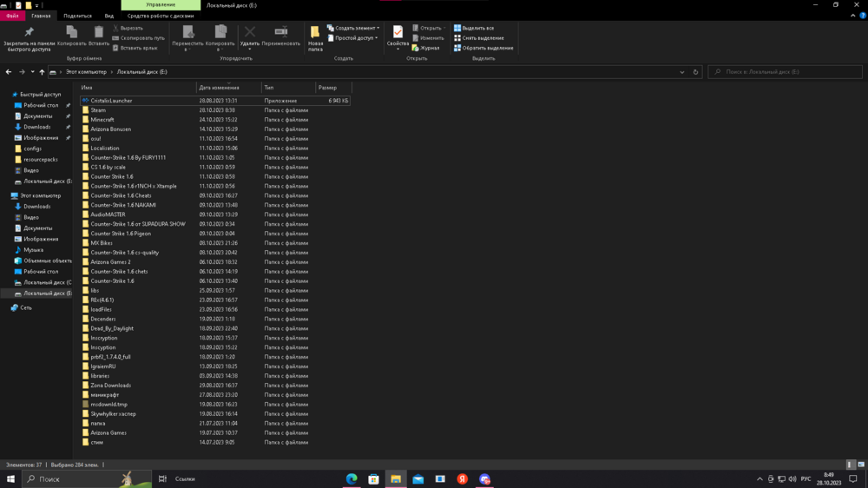Switch to the 'Поделиться' ribbon tab
Viewport: 868px width, 488px height.
click(x=77, y=16)
